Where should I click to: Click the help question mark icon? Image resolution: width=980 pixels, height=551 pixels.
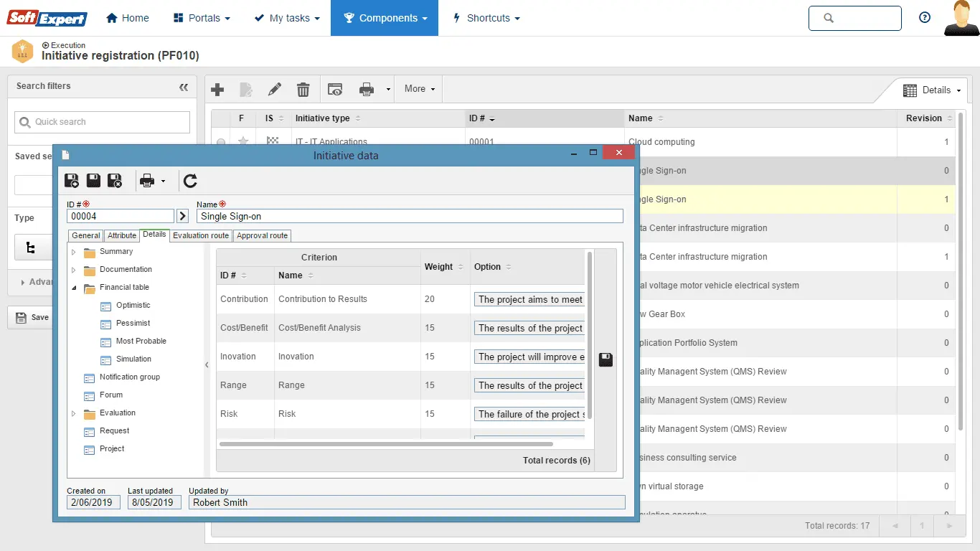[x=925, y=18]
